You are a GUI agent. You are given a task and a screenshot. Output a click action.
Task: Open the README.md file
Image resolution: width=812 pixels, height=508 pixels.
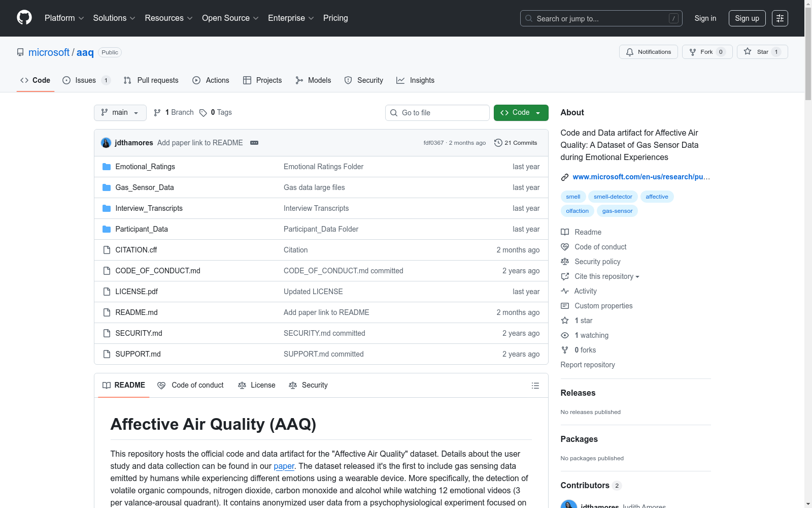coord(137,312)
